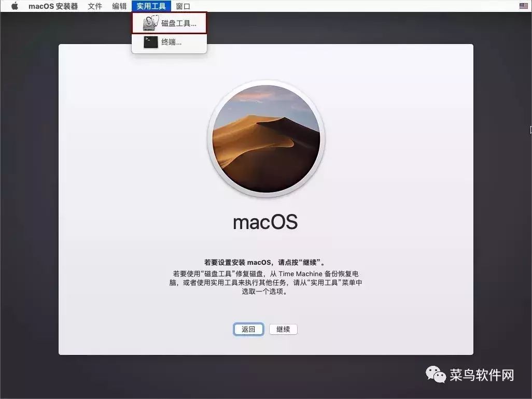Viewport: 532px width, 399px height.
Task: Open the 文件 menu
Action: pyautogui.click(x=94, y=6)
